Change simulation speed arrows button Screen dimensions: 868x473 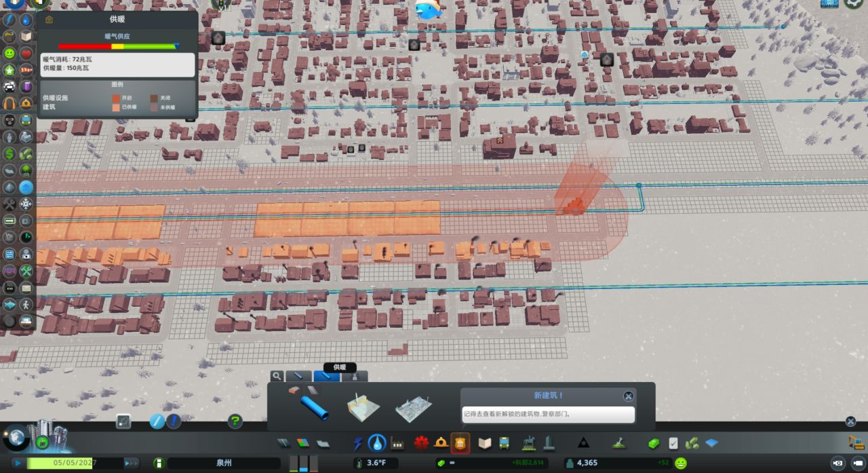131,463
